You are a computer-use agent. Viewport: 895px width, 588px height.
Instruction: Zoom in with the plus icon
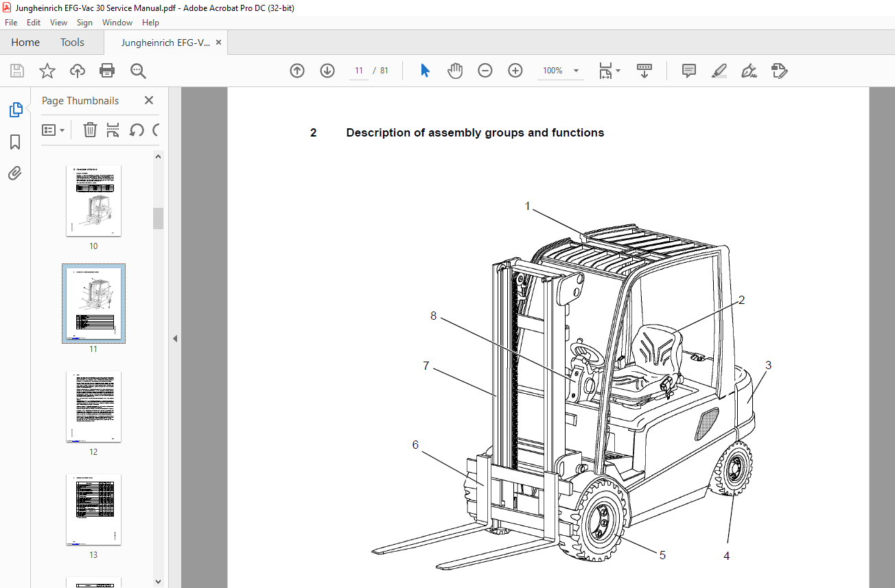pyautogui.click(x=515, y=71)
